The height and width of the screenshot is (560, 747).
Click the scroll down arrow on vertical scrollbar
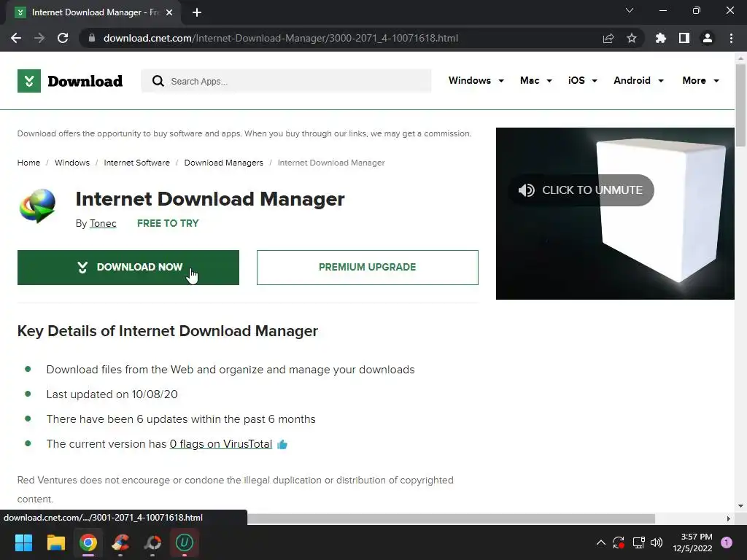[x=740, y=506]
